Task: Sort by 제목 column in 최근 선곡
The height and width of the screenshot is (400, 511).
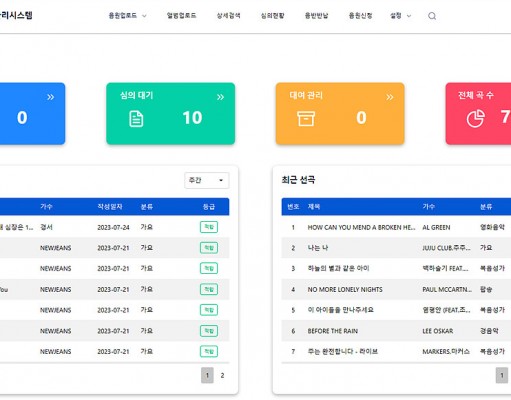Action: (314, 207)
